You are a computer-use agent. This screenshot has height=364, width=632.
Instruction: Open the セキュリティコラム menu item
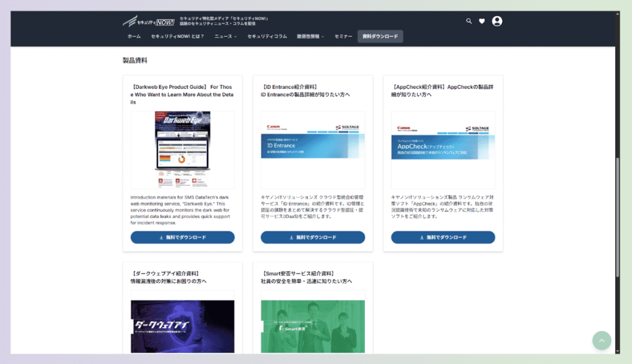tap(268, 36)
